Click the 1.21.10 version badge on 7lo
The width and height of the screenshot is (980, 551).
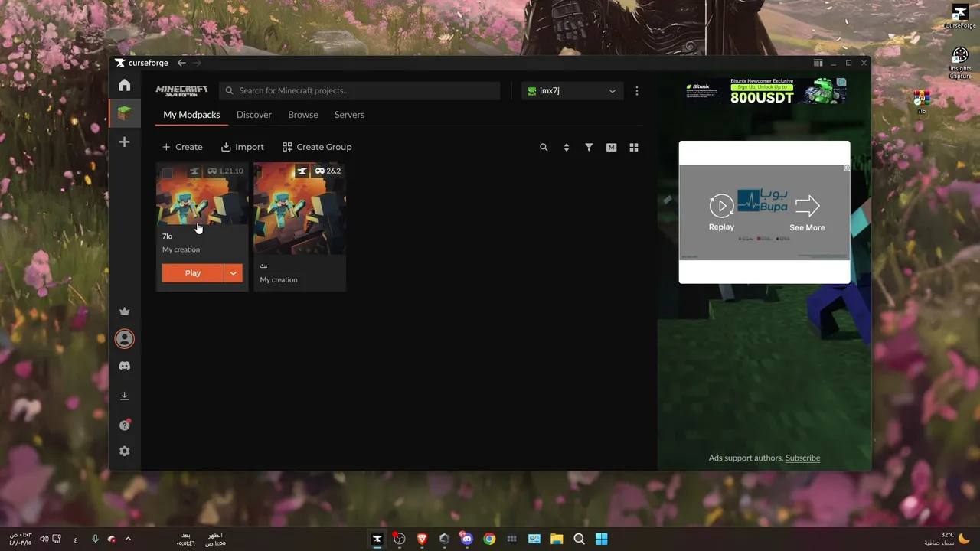225,171
